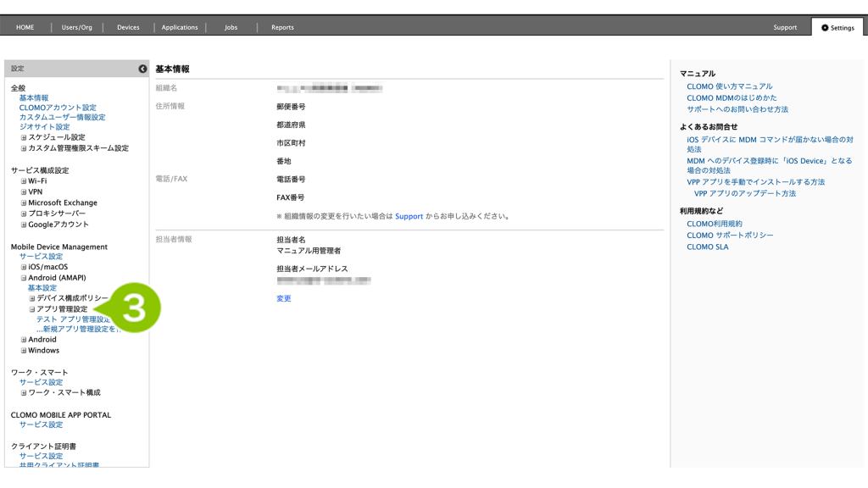Open サービス設定 under Mobile Device Management
Screen dimensions: 868x488
41,256
